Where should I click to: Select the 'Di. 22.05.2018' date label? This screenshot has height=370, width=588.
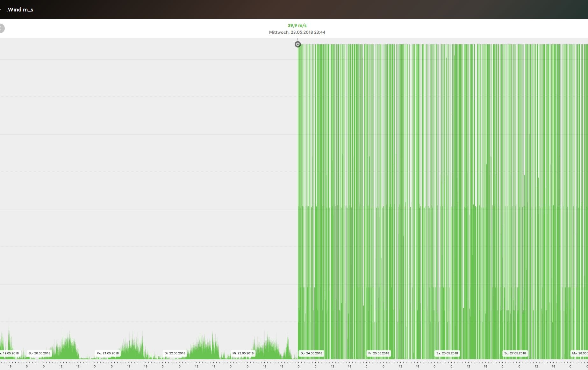[x=175, y=353]
